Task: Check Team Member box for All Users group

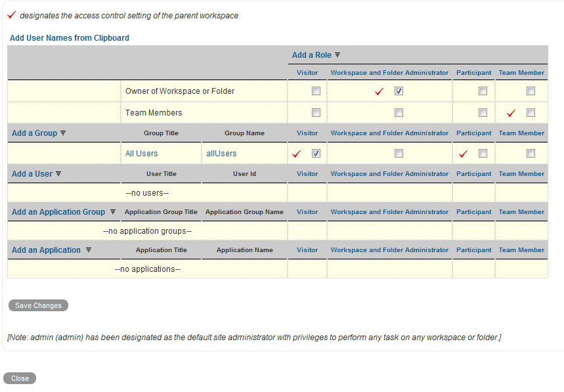Action: [x=531, y=154]
